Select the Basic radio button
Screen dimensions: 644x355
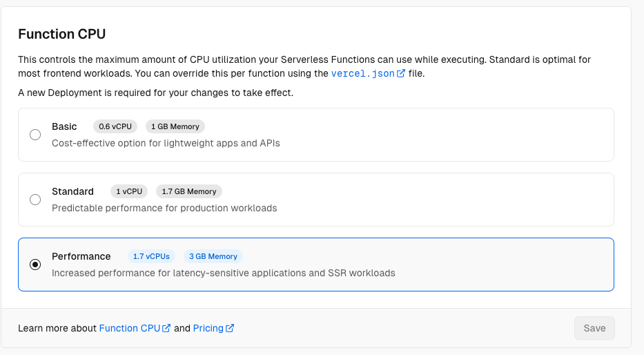point(35,135)
